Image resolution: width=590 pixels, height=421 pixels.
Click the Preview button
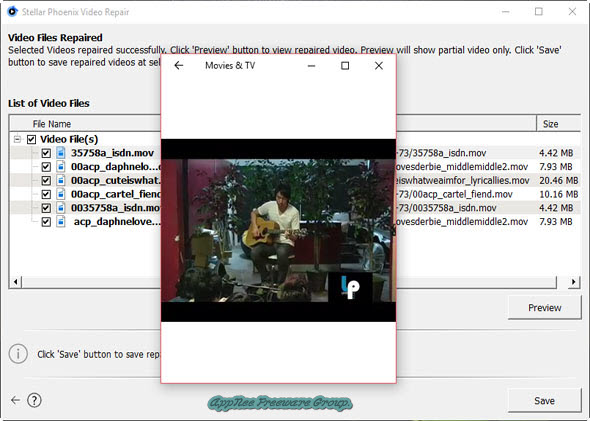tap(544, 308)
